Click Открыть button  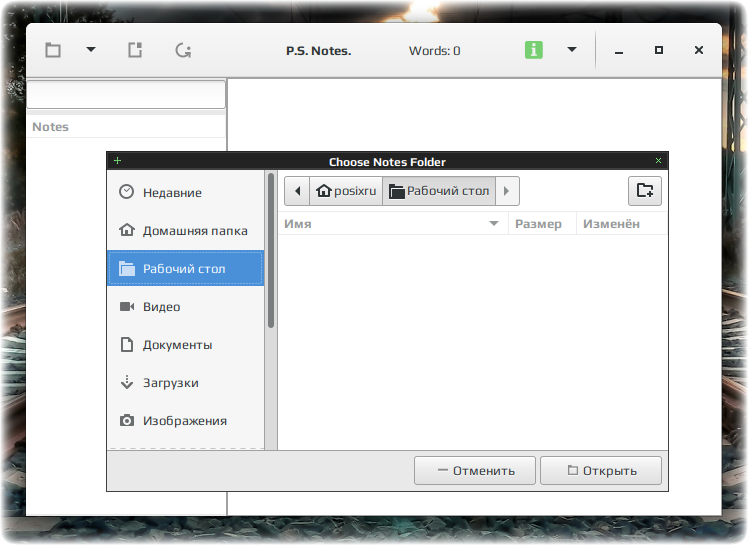[x=601, y=471]
